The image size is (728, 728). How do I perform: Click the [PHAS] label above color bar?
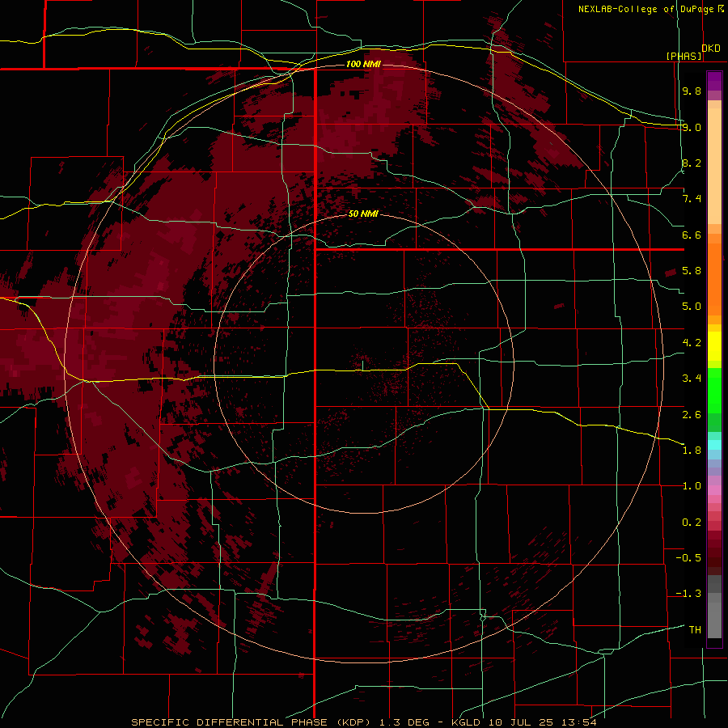click(684, 56)
